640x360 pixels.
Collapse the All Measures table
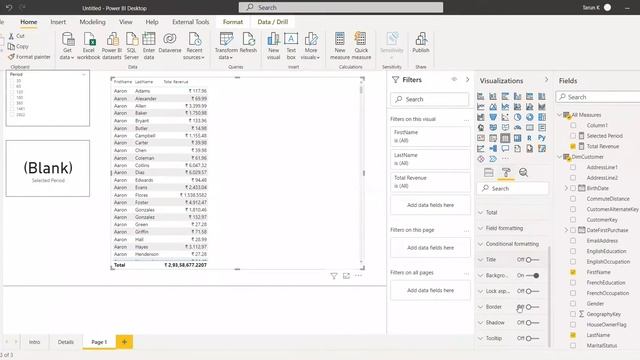560,115
